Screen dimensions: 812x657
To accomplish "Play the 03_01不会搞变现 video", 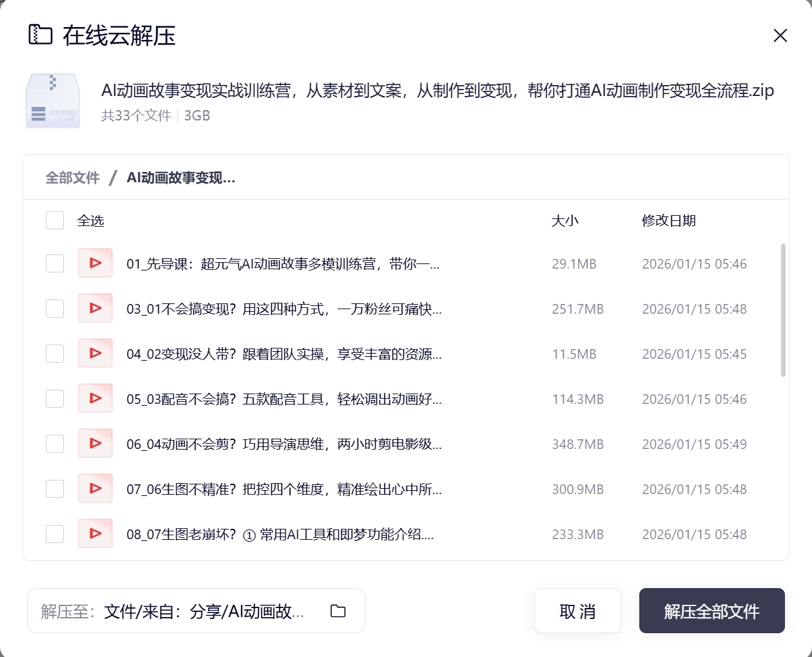I will coord(95,308).
